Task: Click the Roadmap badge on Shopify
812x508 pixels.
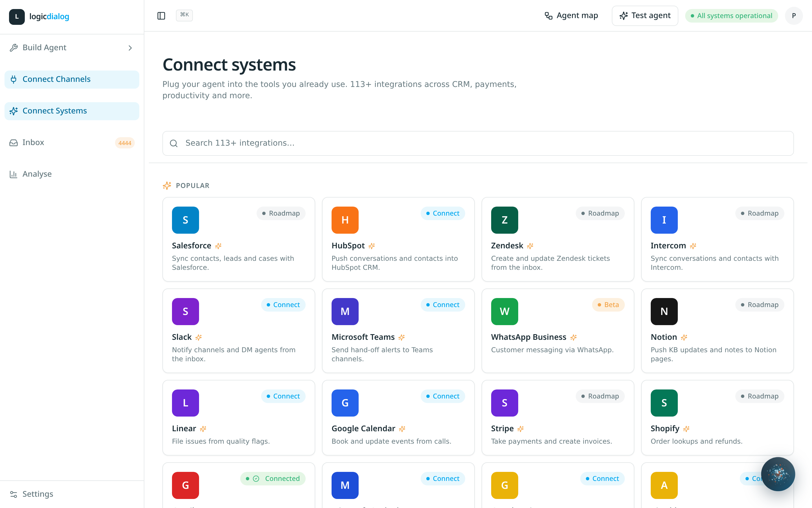Action: point(760,396)
